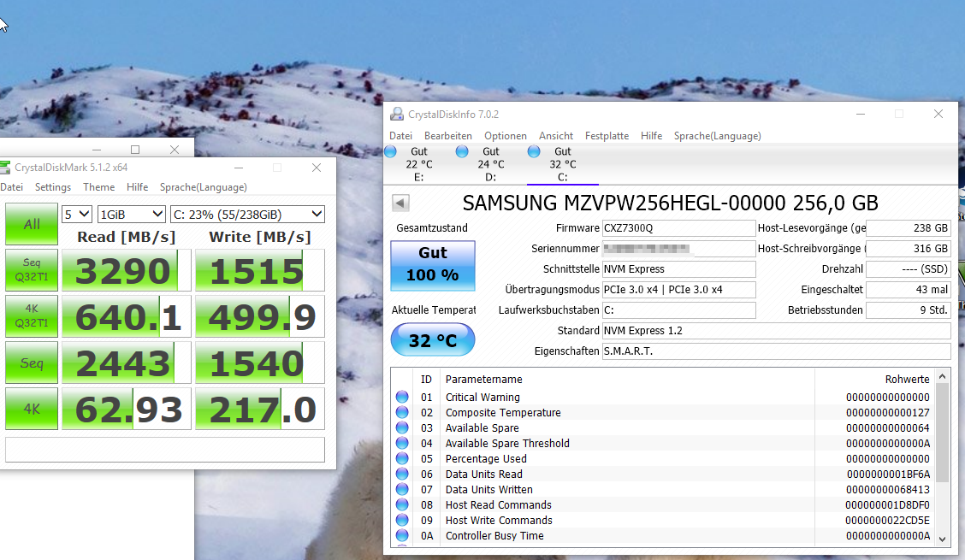Click the status dot for Critical Warning

pyautogui.click(x=402, y=397)
